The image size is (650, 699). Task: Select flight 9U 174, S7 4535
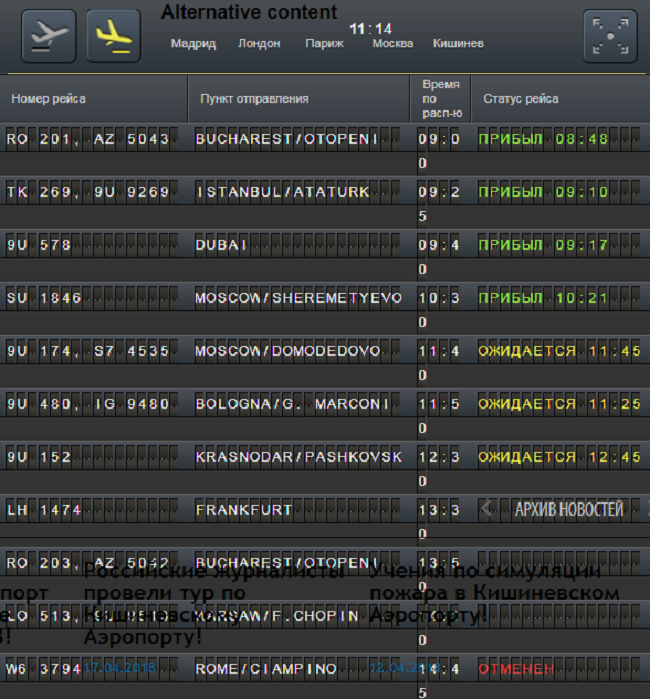[x=88, y=351]
